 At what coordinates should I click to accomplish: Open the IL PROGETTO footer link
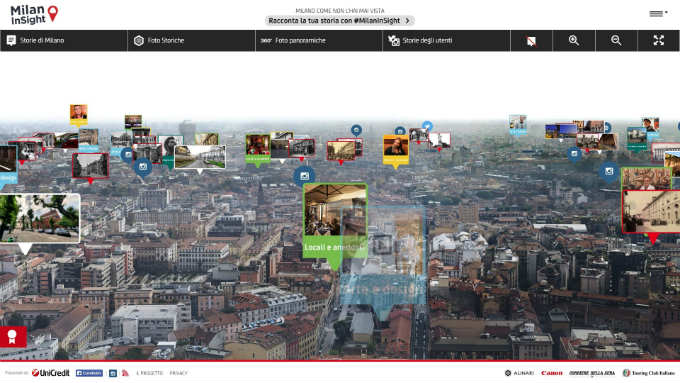click(x=150, y=373)
